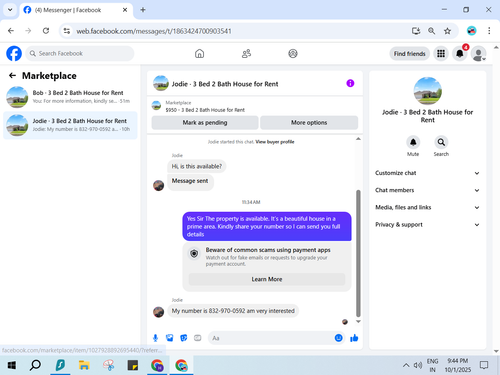This screenshot has width=500, height=375.
Task: Click the Search Facebook field
Action: pos(80,53)
